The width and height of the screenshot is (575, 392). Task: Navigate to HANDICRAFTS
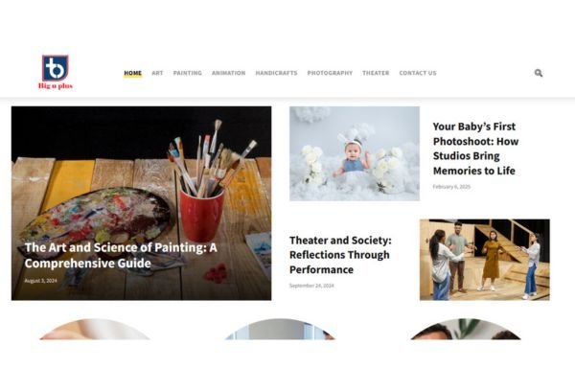(277, 73)
